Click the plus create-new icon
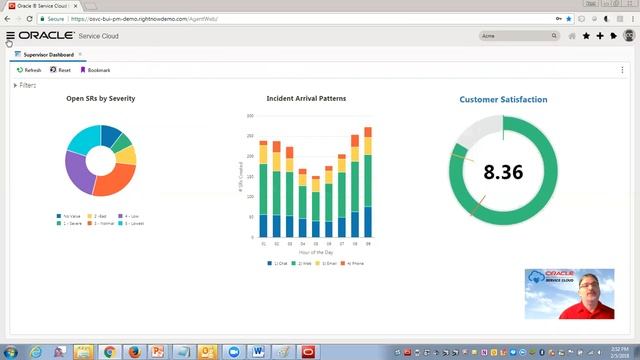640x360 pixels. point(600,36)
